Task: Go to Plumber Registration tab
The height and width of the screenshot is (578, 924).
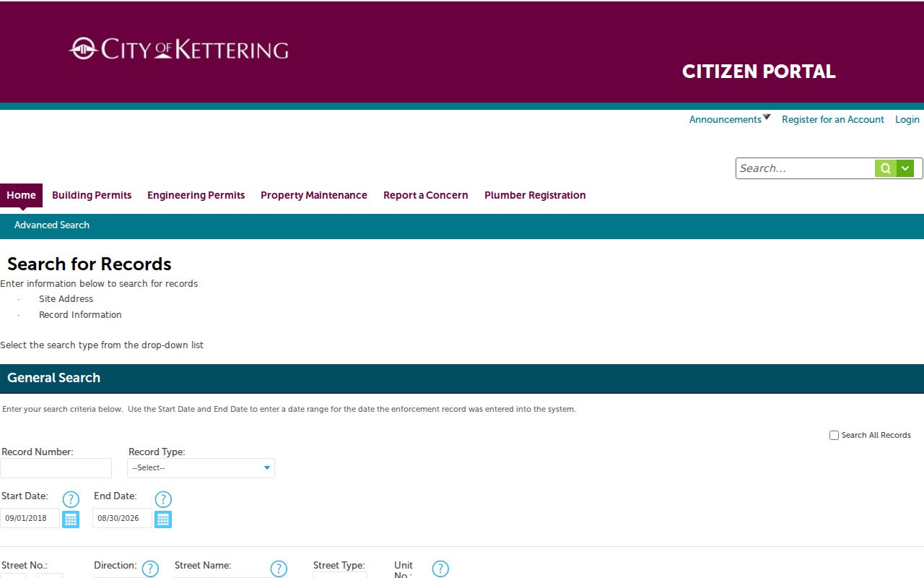Action: coord(535,195)
